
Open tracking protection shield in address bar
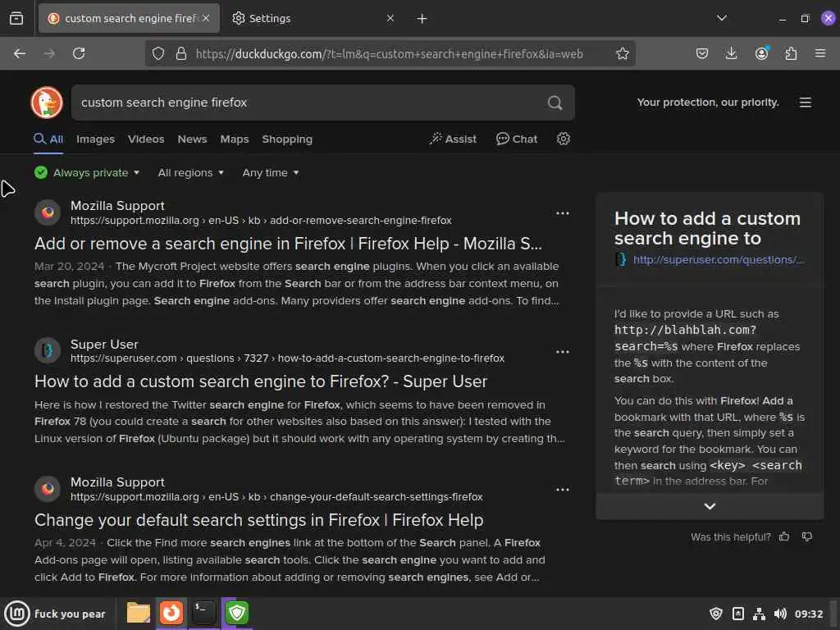coord(158,53)
